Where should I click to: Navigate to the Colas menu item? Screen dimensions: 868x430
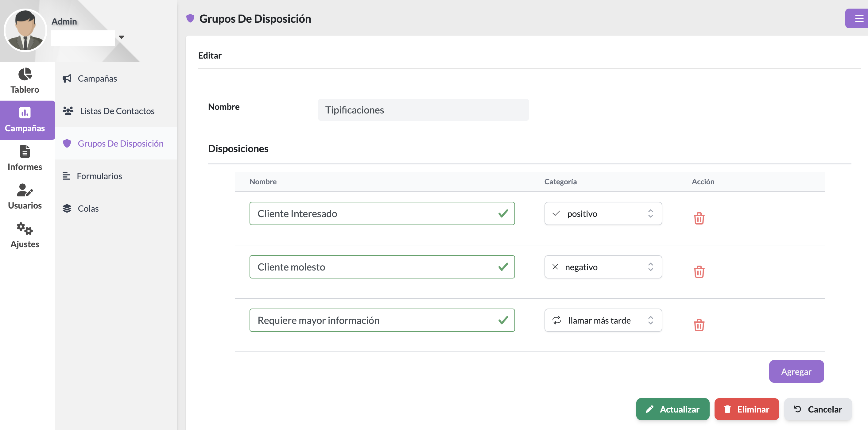(88, 209)
